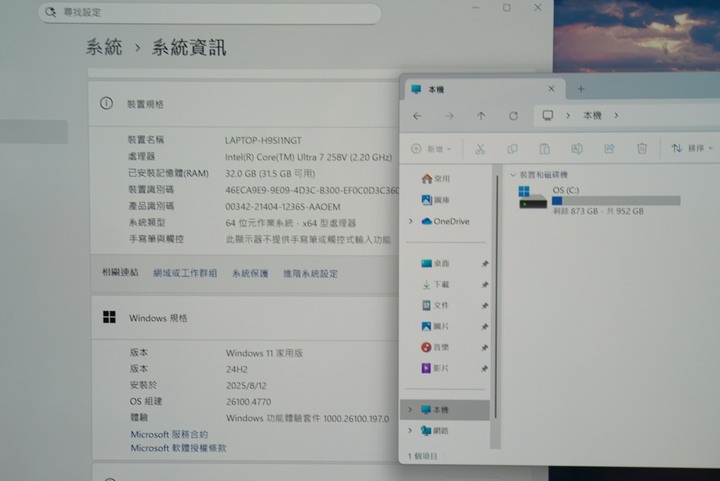Click the Delete trash icon

coord(642,148)
